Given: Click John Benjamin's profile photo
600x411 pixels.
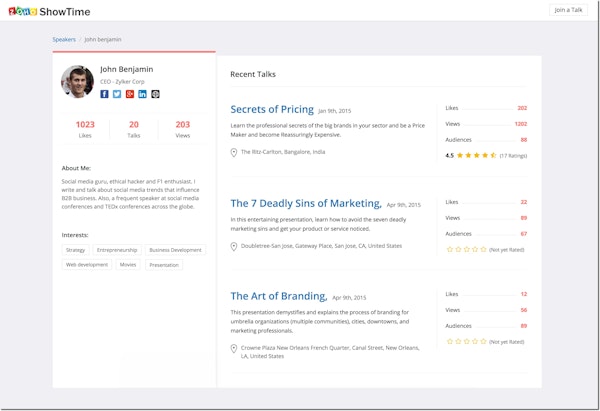Looking at the screenshot, I should click(x=77, y=82).
